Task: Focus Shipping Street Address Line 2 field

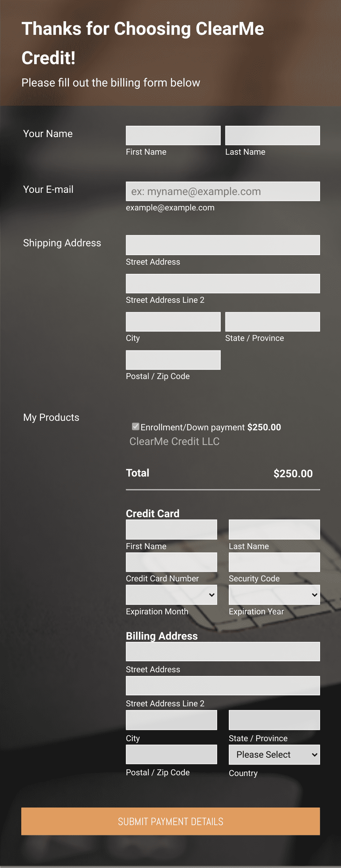Action: pyautogui.click(x=223, y=284)
